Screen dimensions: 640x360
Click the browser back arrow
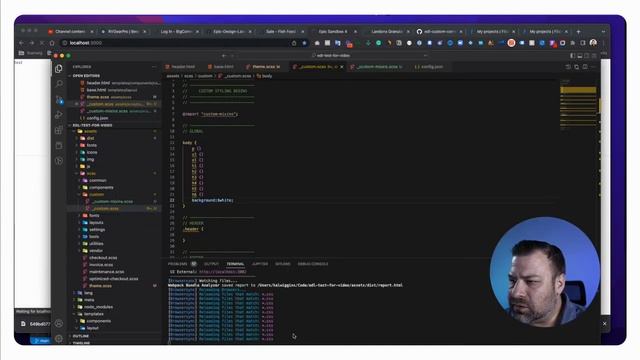coord(21,43)
